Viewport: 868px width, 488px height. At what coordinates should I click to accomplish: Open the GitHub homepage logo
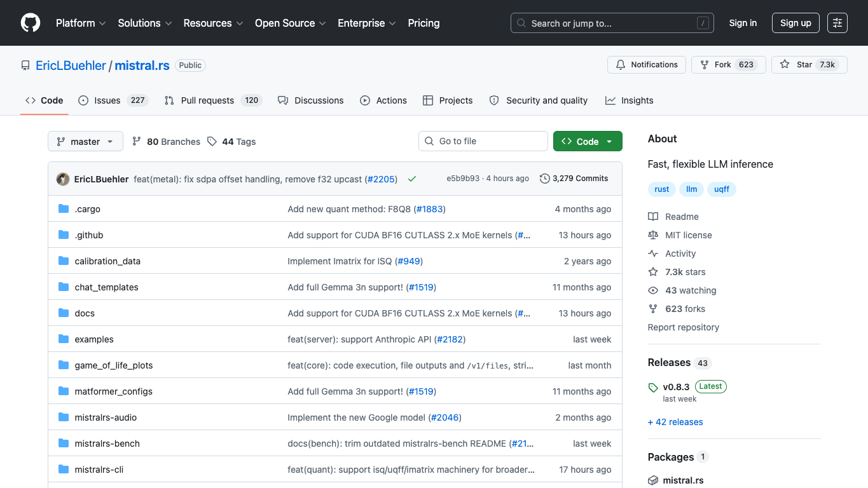coord(31,23)
